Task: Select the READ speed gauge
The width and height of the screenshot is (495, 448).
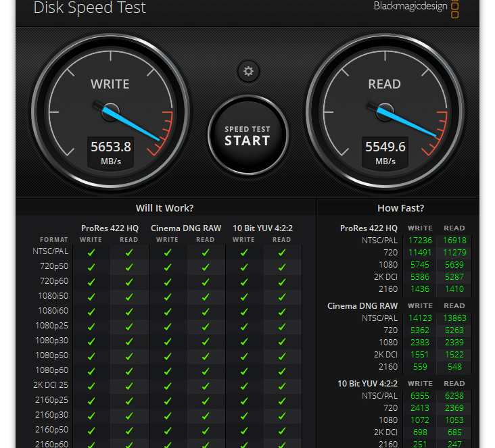Action: (385, 111)
